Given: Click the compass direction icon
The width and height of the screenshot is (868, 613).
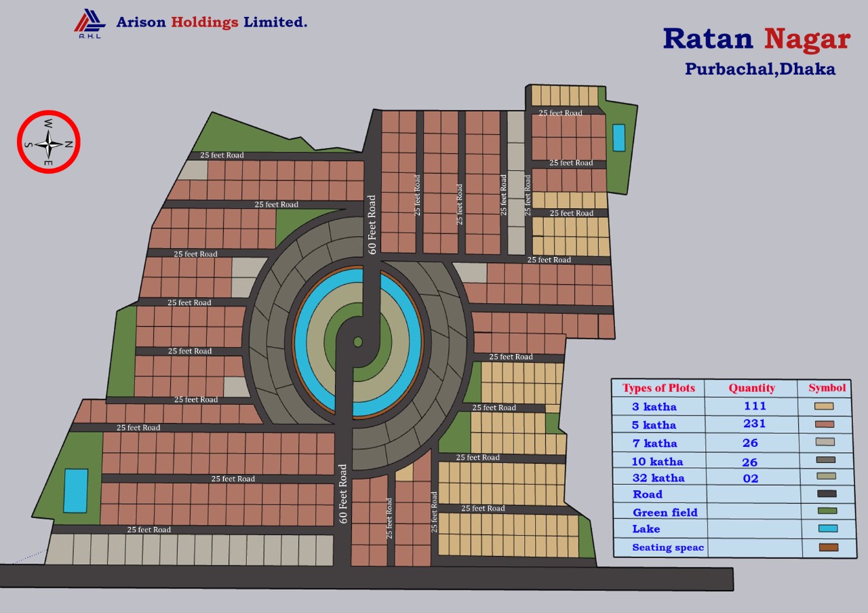Looking at the screenshot, I should point(49,142).
